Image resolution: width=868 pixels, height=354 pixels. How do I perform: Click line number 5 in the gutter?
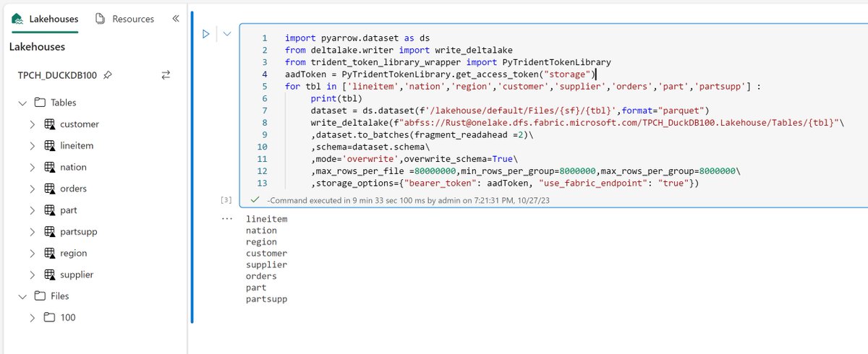(264, 86)
